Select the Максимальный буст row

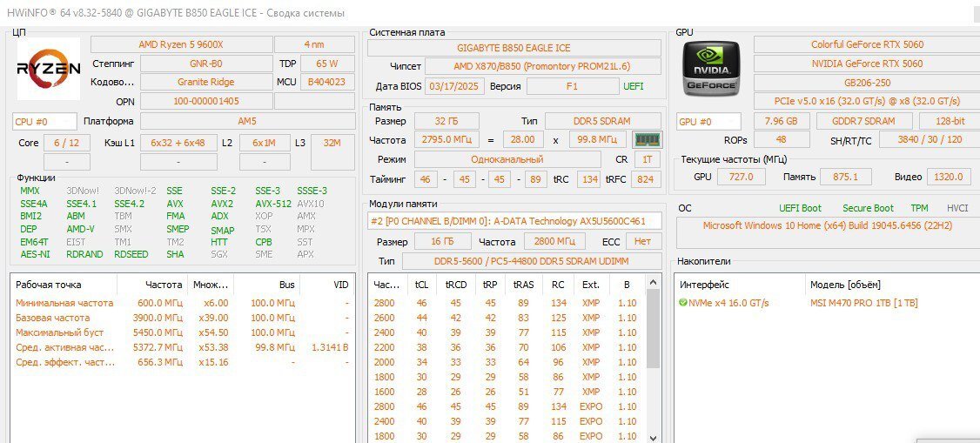[x=59, y=332]
